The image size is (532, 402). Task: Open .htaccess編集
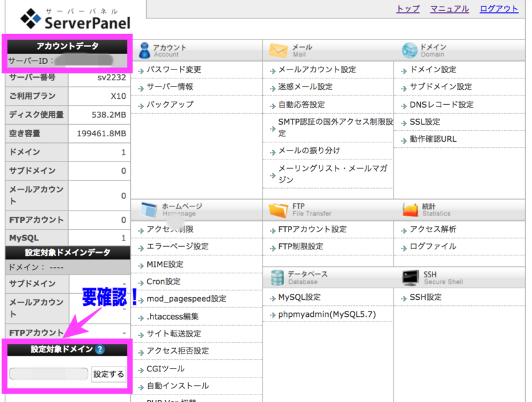coord(173,316)
